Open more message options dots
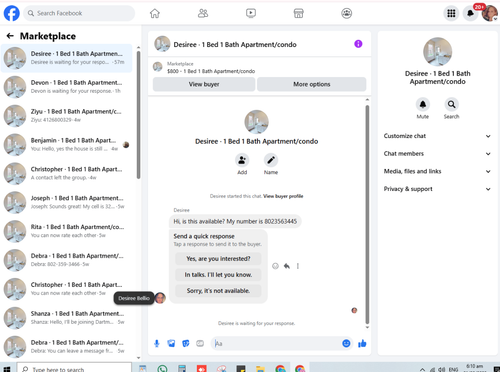 tap(298, 266)
